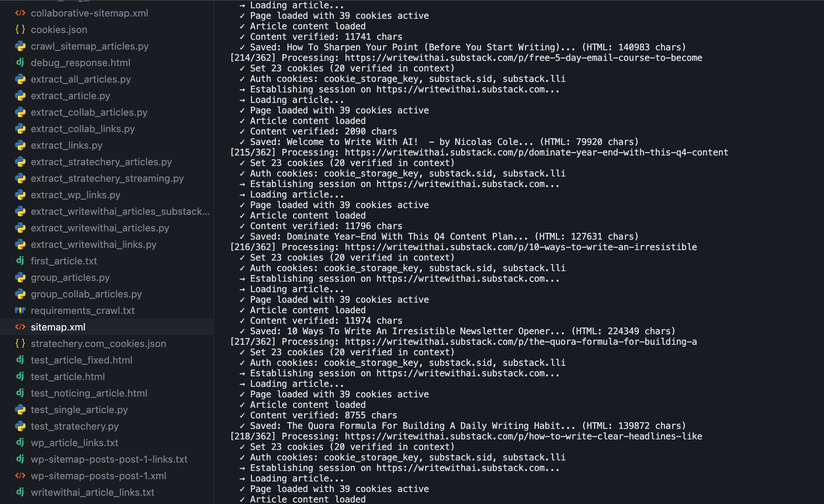Click the requirements_crawl.txt file icon

(x=20, y=311)
